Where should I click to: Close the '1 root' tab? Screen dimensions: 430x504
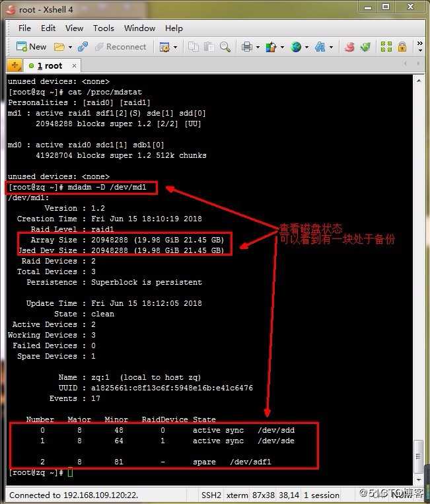pyautogui.click(x=74, y=66)
